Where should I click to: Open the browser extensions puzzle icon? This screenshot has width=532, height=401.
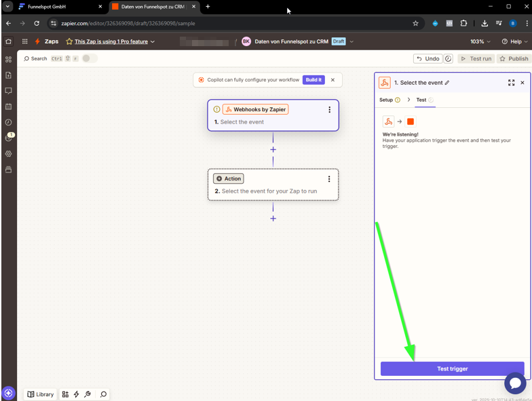463,23
